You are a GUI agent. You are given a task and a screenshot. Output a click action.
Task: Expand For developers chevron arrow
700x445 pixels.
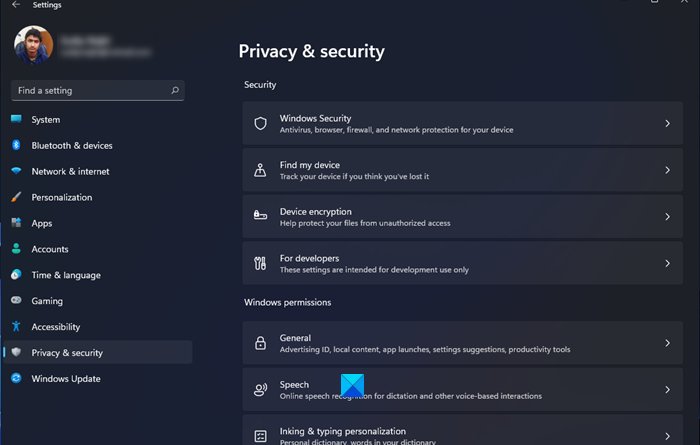667,263
